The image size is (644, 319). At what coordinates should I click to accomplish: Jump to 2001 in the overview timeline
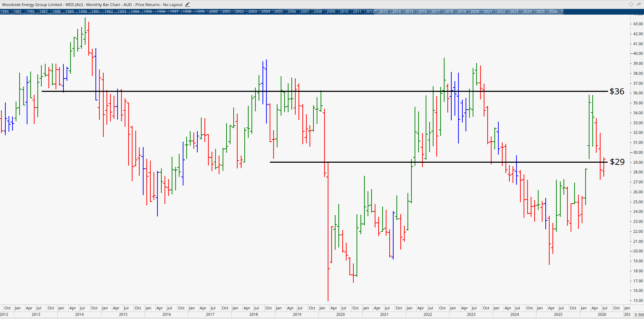[227, 11]
